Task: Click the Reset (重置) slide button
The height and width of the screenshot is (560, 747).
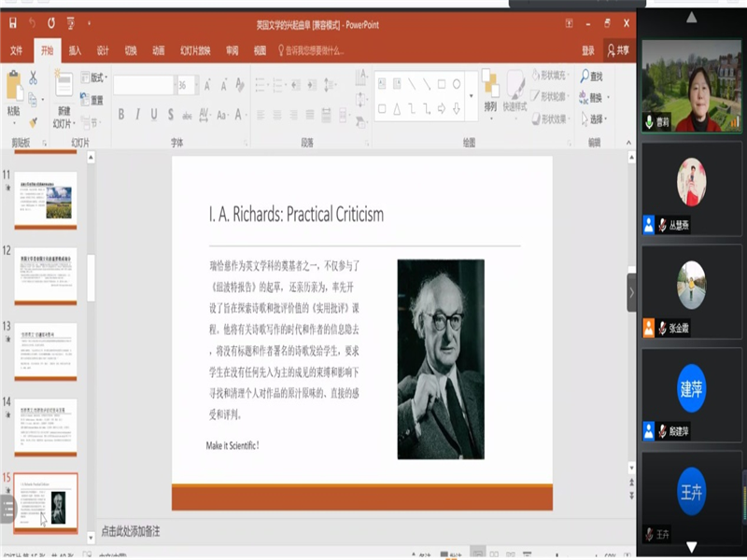Action: [92, 100]
